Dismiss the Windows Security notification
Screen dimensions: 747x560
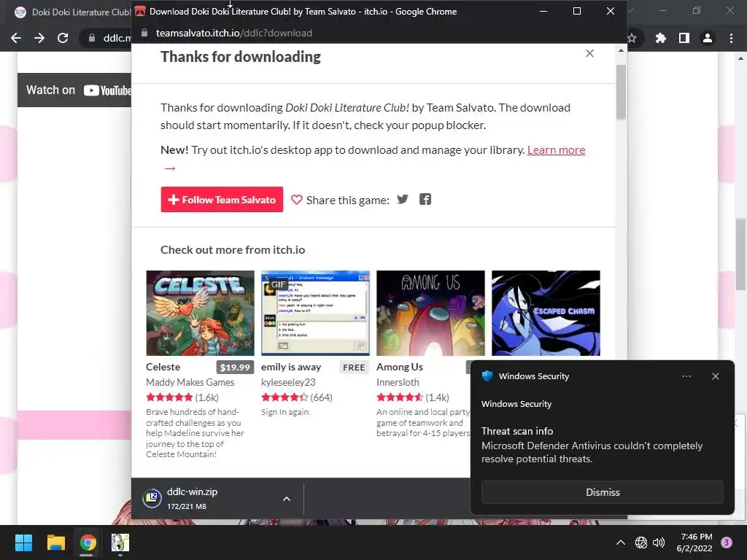point(602,492)
